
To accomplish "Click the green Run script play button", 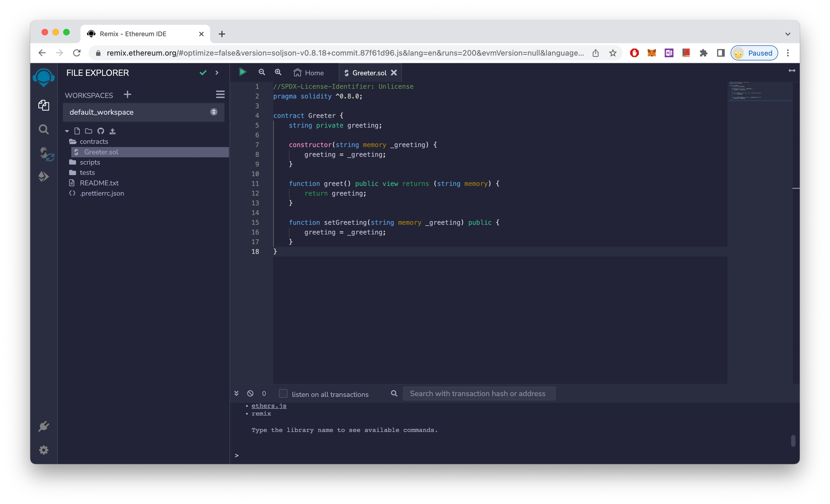I will pos(242,72).
